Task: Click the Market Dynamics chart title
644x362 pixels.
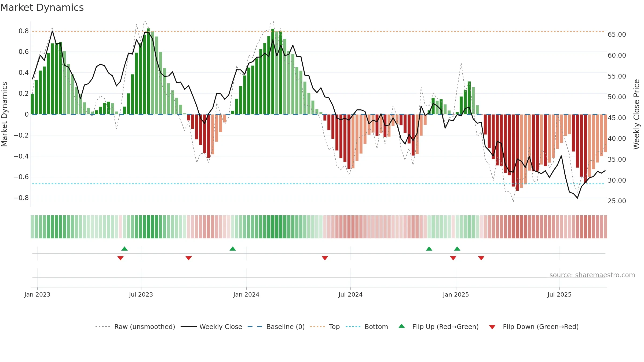Action: [x=42, y=8]
